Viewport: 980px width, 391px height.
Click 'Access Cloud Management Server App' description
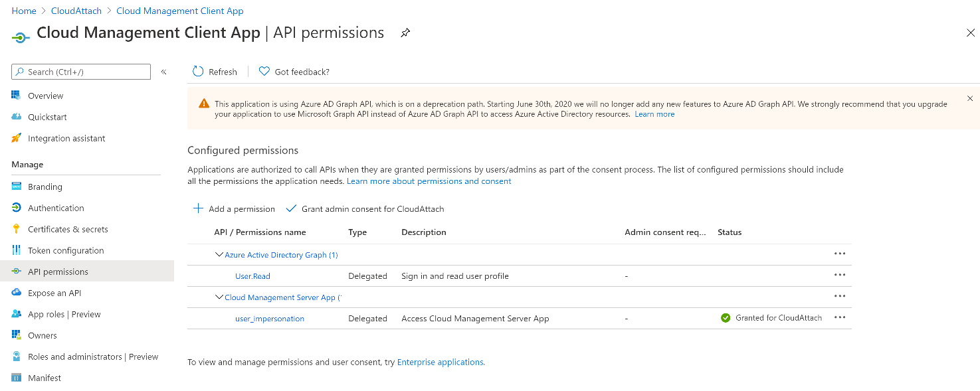click(x=475, y=319)
